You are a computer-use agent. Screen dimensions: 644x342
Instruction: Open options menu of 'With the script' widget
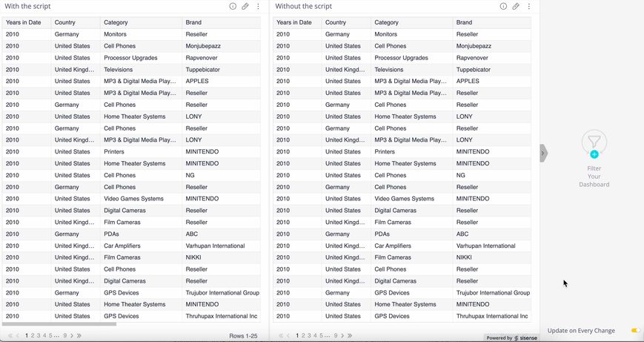(258, 6)
